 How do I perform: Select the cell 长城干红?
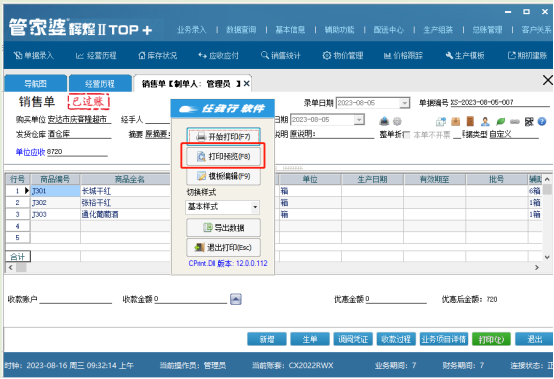(x=125, y=191)
